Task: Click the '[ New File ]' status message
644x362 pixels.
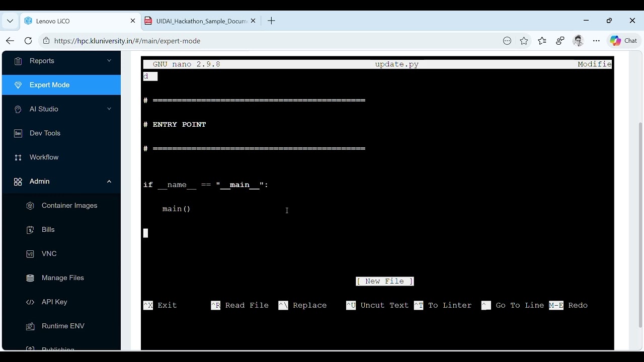Action: [385, 281]
